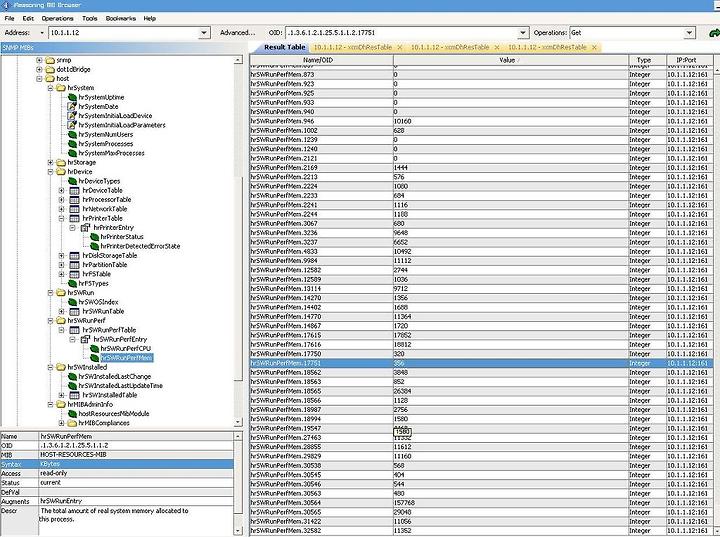This screenshot has height=537, width=720.
Task: Sort by the Value column header
Action: click(x=511, y=60)
